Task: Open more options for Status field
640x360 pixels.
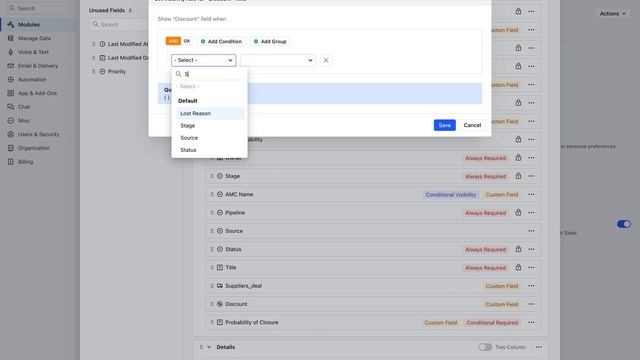Action: click(x=531, y=249)
